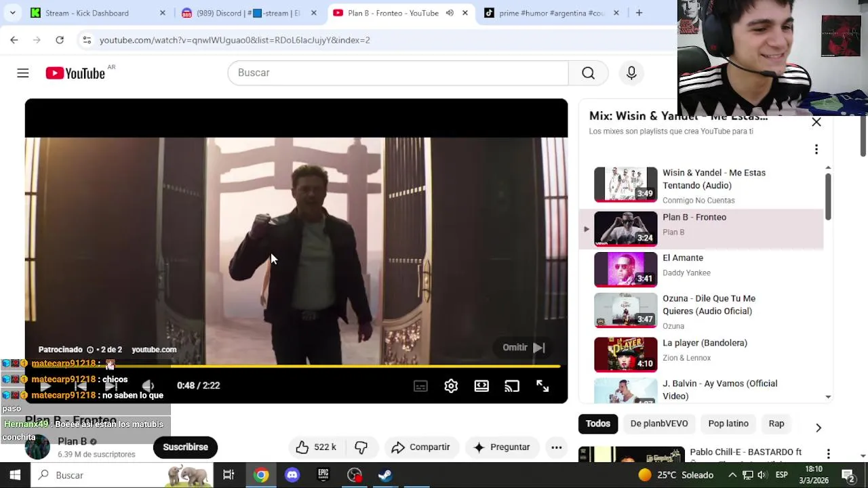Focus the Buscar YouTube search field
This screenshot has height=488, width=868.
(398, 73)
